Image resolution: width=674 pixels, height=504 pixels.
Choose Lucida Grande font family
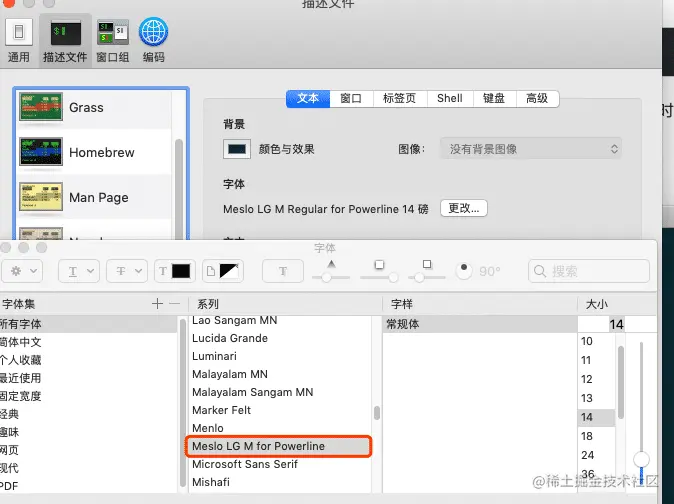[x=279, y=338]
